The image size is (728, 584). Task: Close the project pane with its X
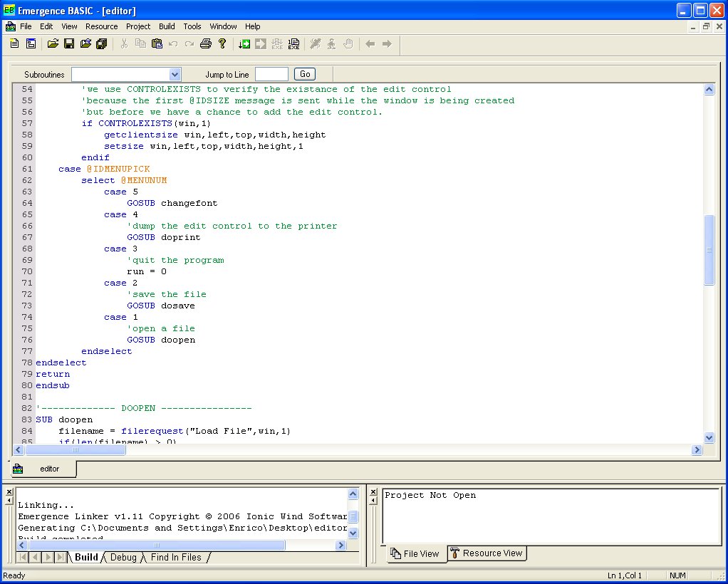373,491
